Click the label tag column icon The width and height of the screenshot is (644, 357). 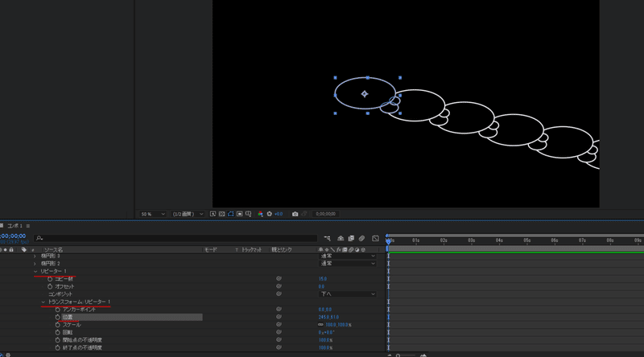[x=24, y=249]
